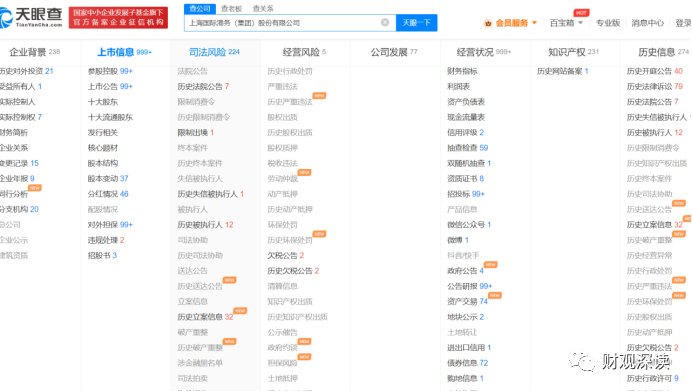Select the 知识产权 category tab

[573, 52]
